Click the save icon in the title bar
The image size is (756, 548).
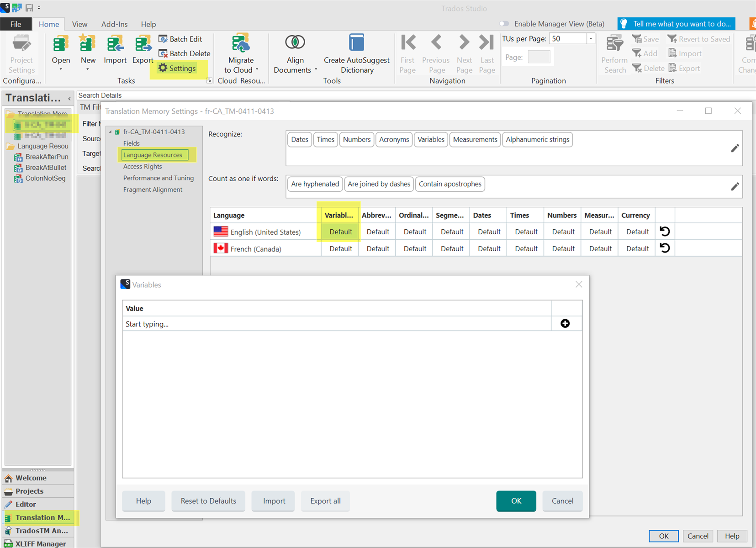click(x=29, y=8)
